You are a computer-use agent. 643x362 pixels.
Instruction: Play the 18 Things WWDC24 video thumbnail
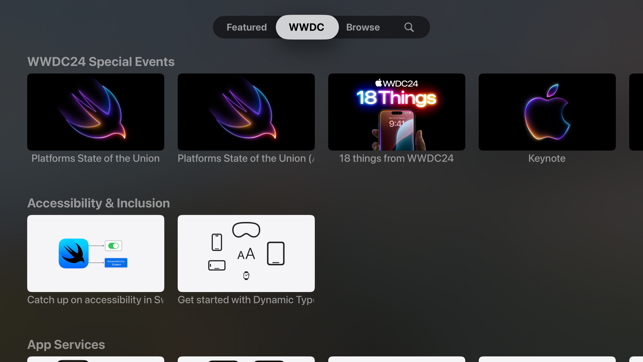click(x=397, y=112)
